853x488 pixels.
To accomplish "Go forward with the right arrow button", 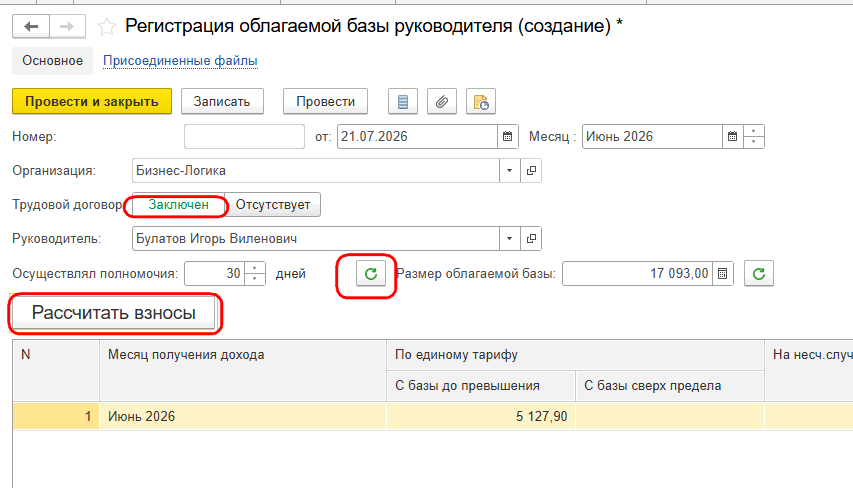I will [x=67, y=26].
